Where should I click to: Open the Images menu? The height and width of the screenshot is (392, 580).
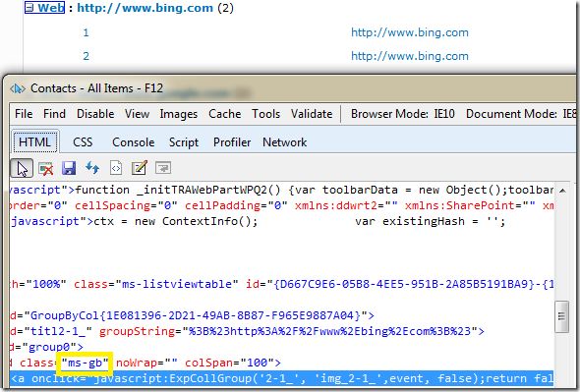tap(179, 114)
